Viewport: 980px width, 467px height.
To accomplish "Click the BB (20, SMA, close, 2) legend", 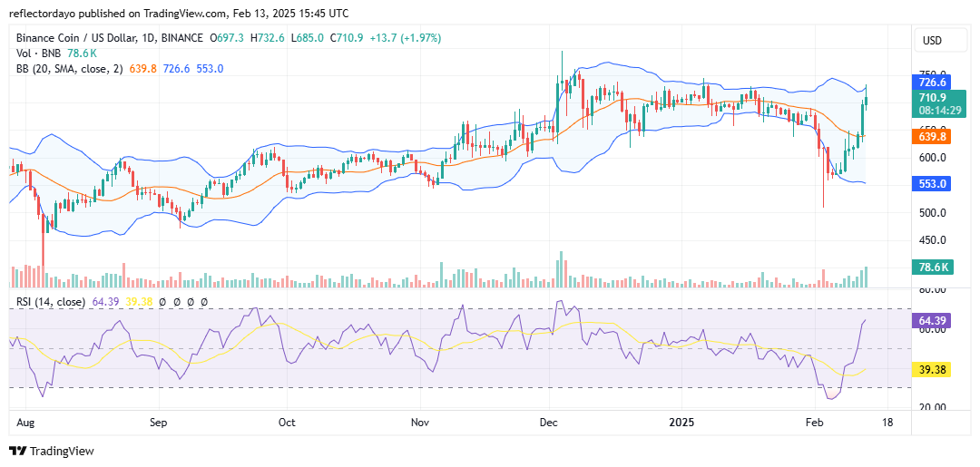I will click(x=69, y=69).
